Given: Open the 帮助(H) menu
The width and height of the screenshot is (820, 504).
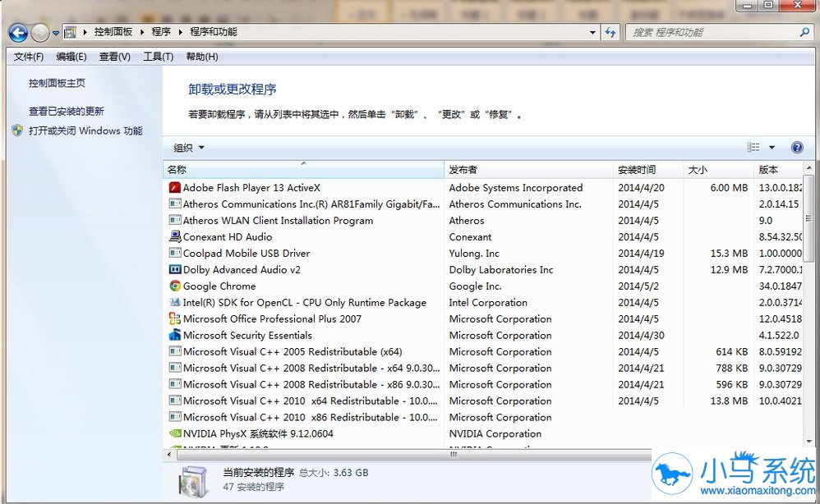Looking at the screenshot, I should click(202, 57).
